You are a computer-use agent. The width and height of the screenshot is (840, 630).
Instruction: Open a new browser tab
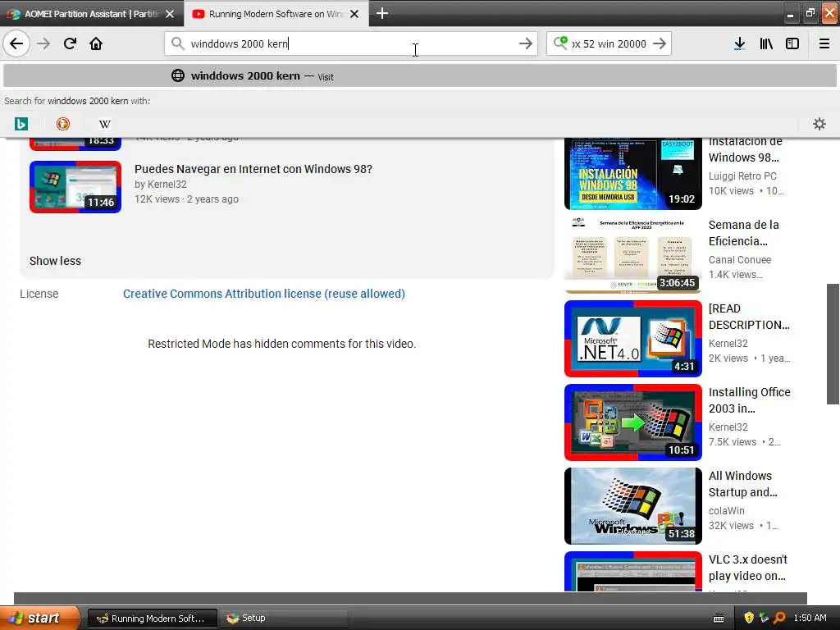[x=382, y=13]
